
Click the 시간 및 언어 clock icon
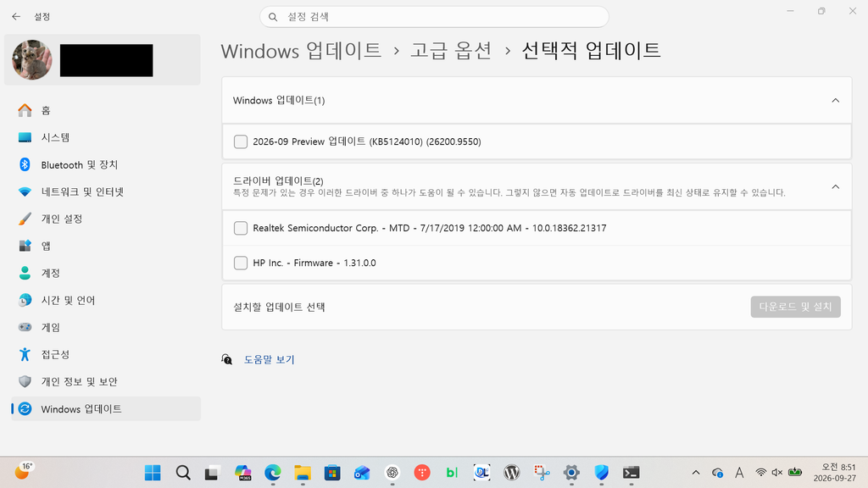coord(25,300)
